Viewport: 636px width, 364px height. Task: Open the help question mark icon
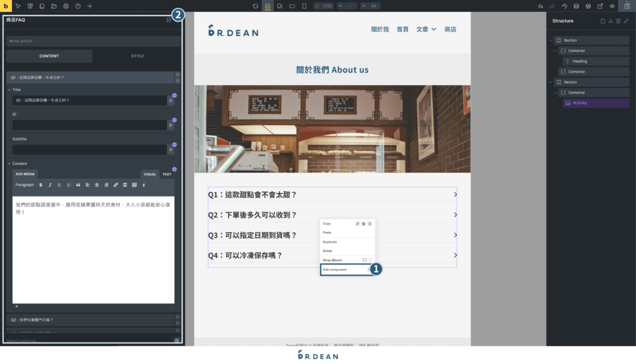click(x=78, y=6)
